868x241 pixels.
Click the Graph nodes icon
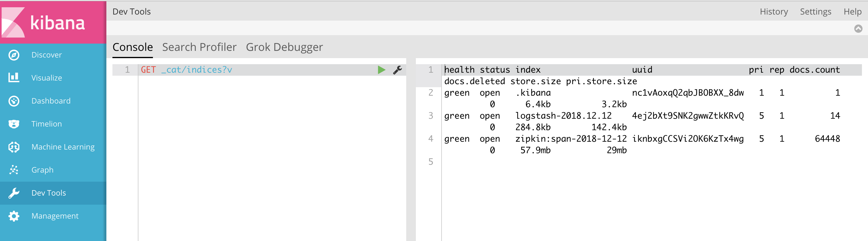(x=14, y=170)
